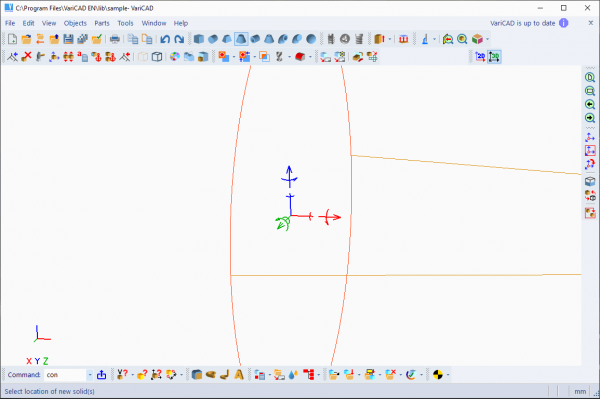This screenshot has width=600, height=399.
Task: Click the cube view icon in right sidebar
Action: [590, 181]
